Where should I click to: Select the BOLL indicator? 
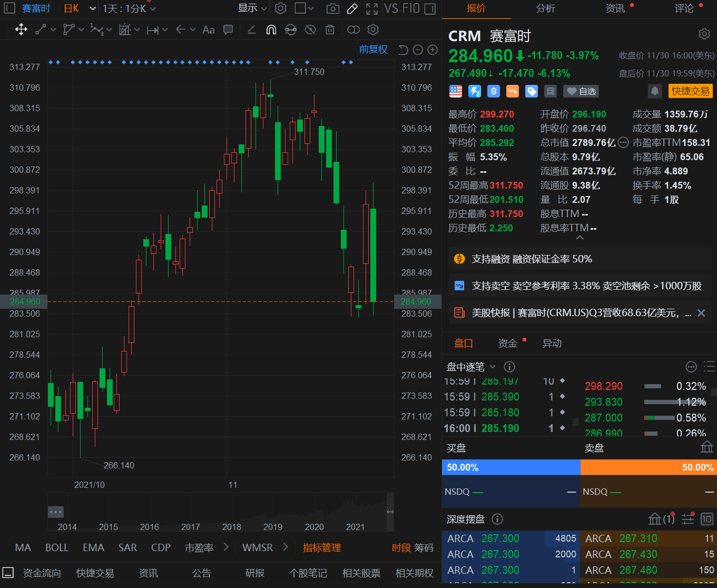tap(57, 547)
